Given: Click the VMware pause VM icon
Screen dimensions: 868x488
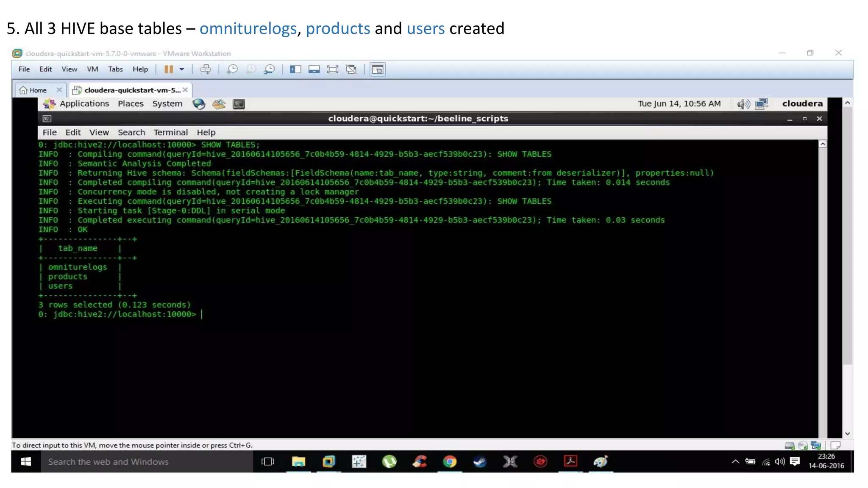Looking at the screenshot, I should click(x=168, y=69).
